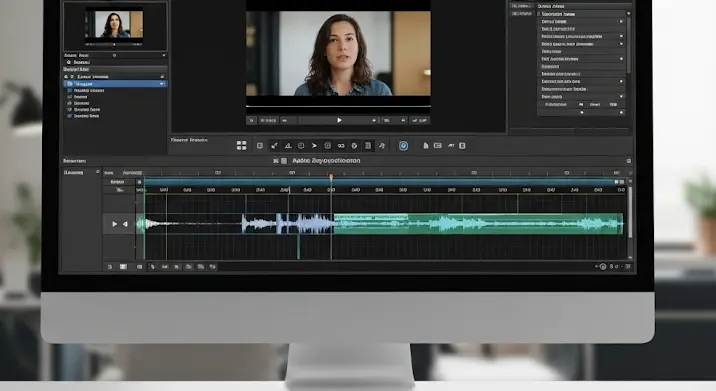
Task: Click the play arrow on the audio track header
Action: click(114, 224)
